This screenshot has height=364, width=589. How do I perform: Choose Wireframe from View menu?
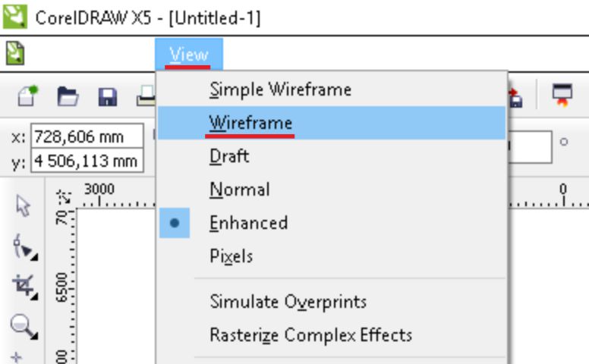250,123
